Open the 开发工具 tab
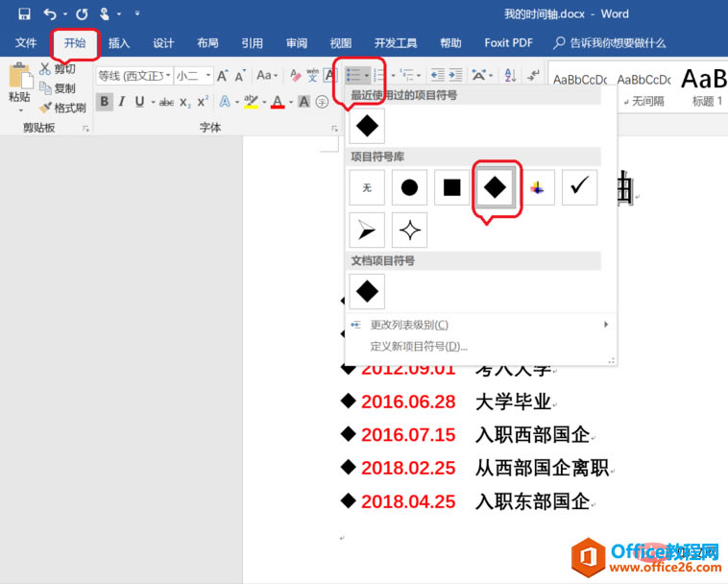Viewport: 728px width, 584px height. tap(396, 43)
